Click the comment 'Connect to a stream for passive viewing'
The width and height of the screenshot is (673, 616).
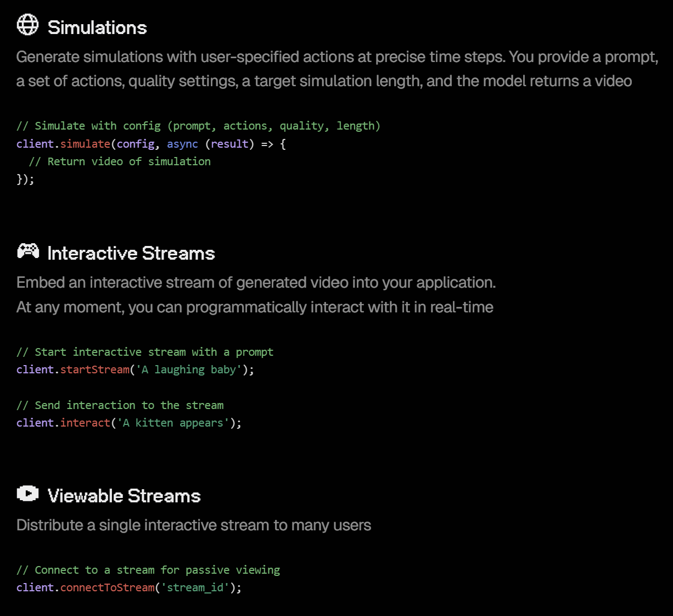pos(148,570)
